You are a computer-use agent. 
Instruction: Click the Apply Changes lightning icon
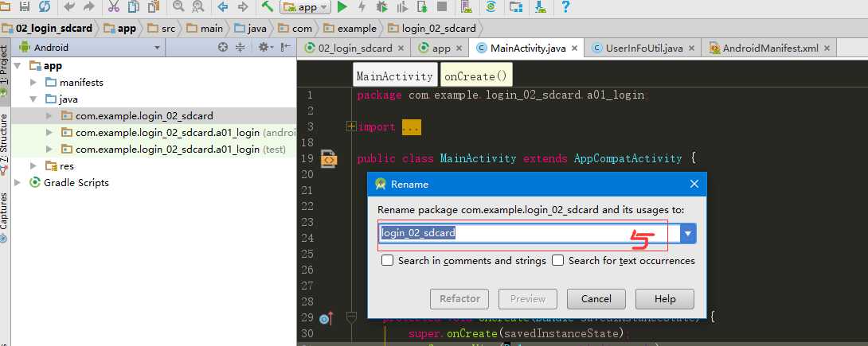click(362, 6)
